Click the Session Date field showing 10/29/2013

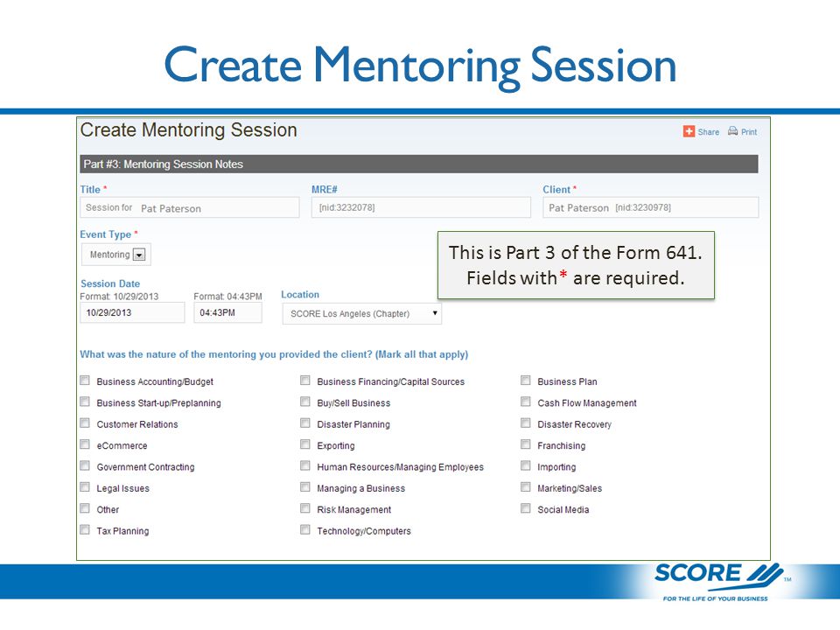132,312
